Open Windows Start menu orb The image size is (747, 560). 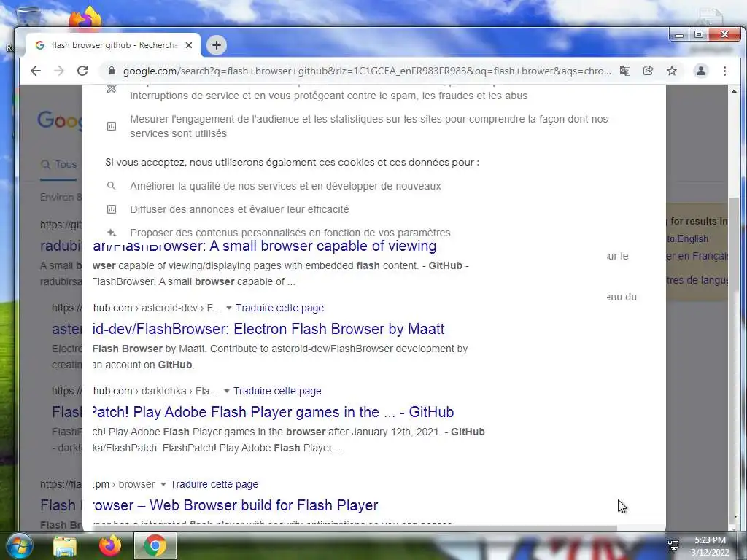19,545
